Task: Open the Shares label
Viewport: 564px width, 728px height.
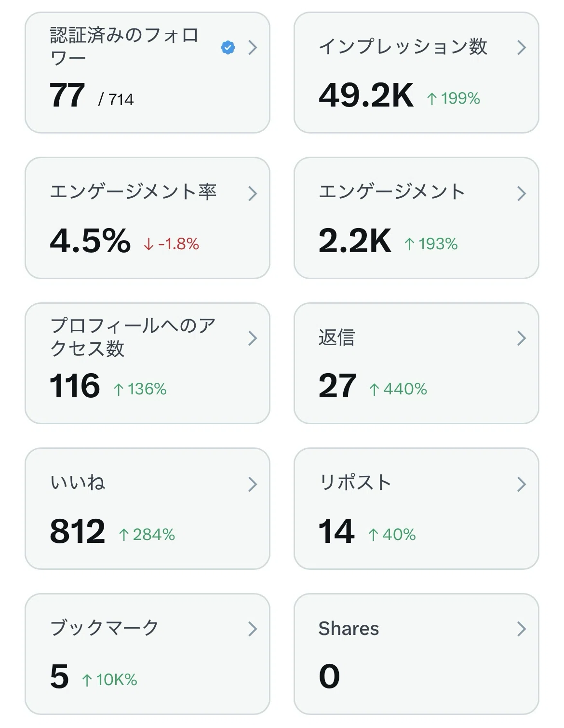Action: (x=349, y=629)
